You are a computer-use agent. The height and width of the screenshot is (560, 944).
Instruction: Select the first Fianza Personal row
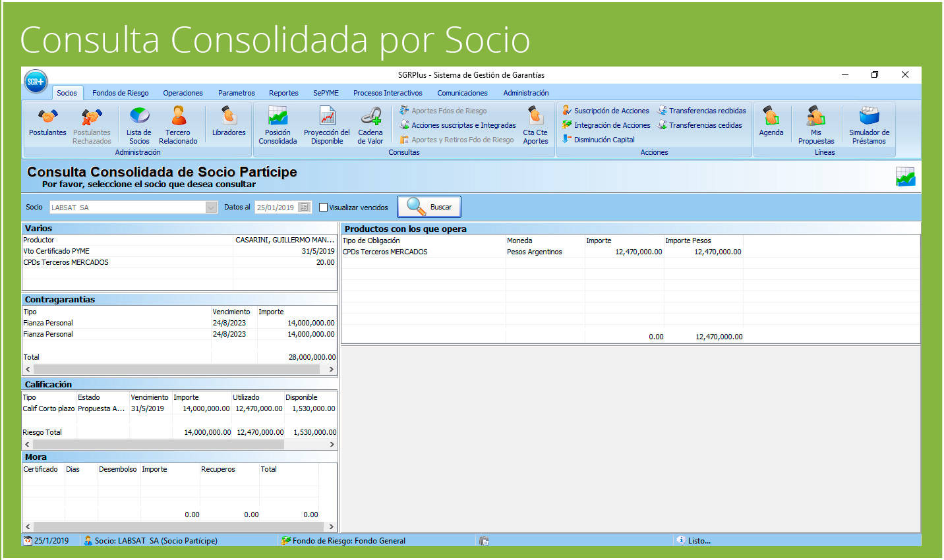(115, 323)
